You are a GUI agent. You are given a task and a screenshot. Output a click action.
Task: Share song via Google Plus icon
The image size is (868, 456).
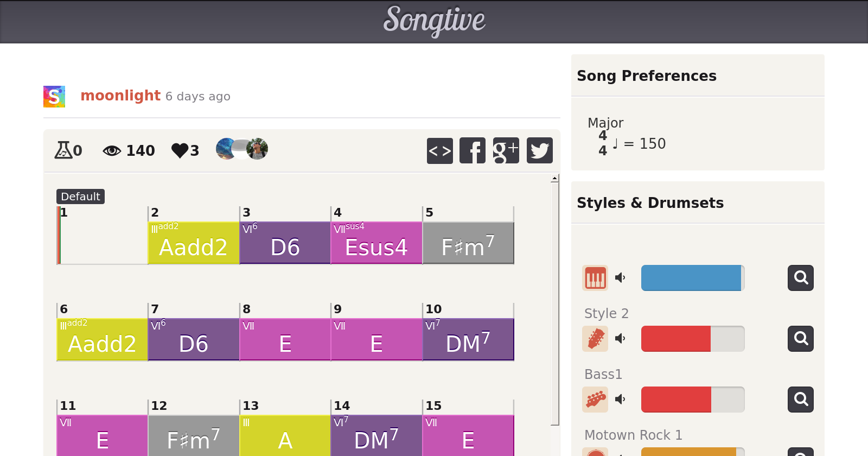pyautogui.click(x=506, y=151)
